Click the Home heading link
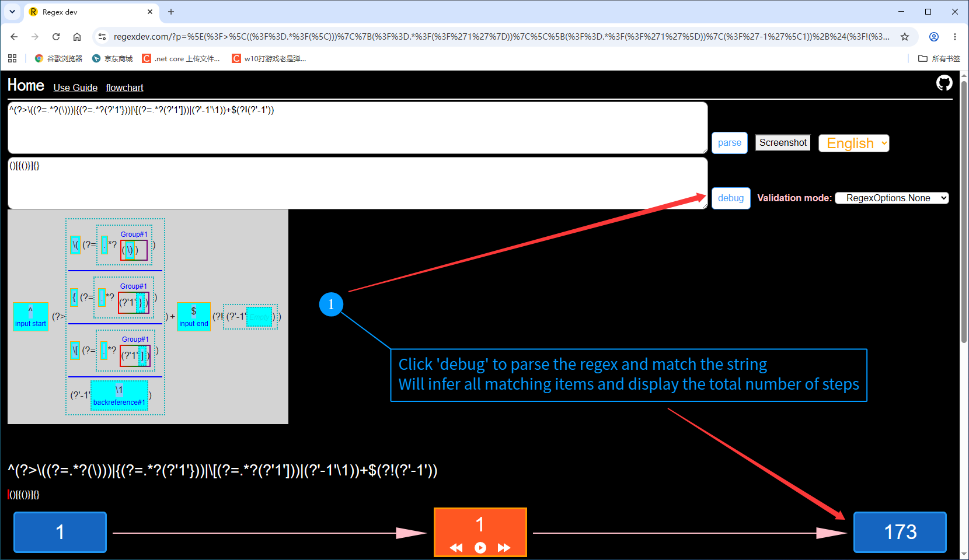 coord(26,86)
